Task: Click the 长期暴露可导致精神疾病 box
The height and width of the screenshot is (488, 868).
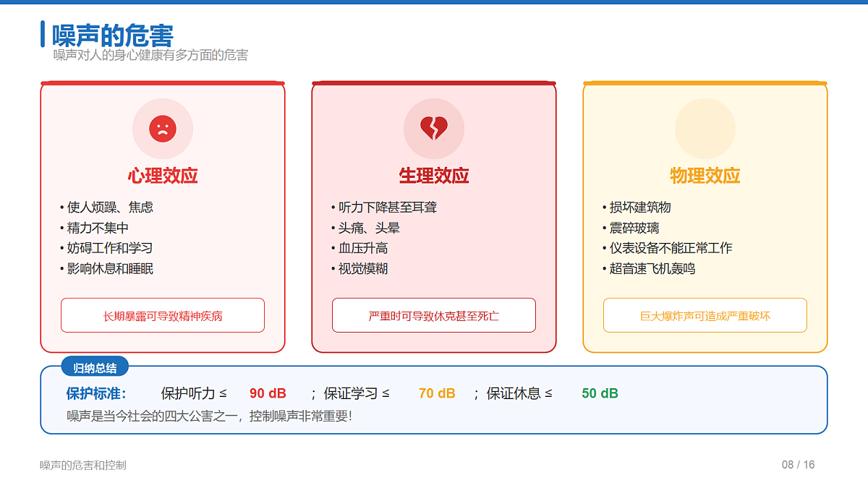Action: click(163, 315)
